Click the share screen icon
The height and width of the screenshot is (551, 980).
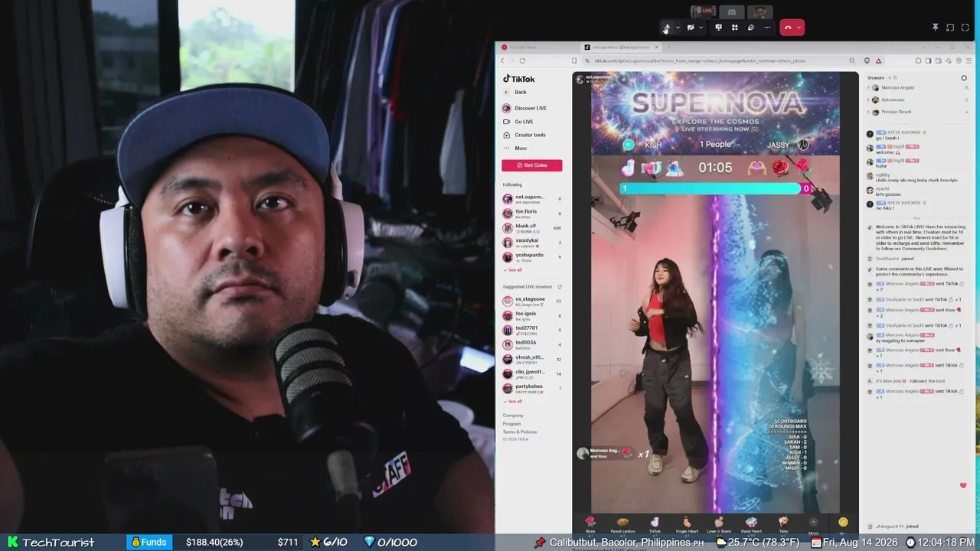(718, 28)
